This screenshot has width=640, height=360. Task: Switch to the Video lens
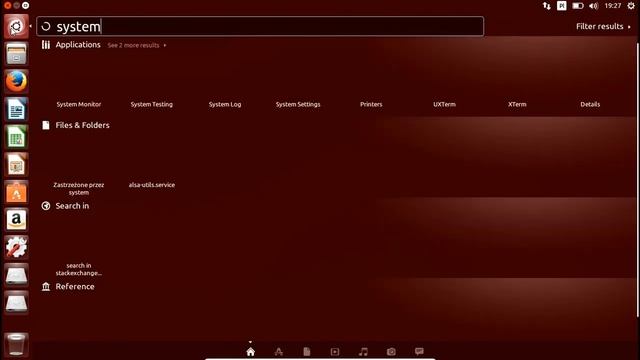(x=335, y=351)
